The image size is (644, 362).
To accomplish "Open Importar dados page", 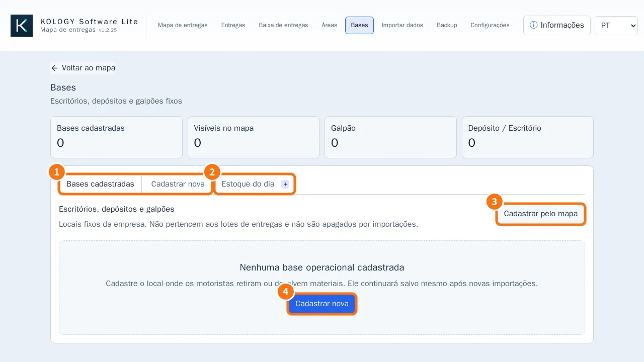I will coord(403,25).
